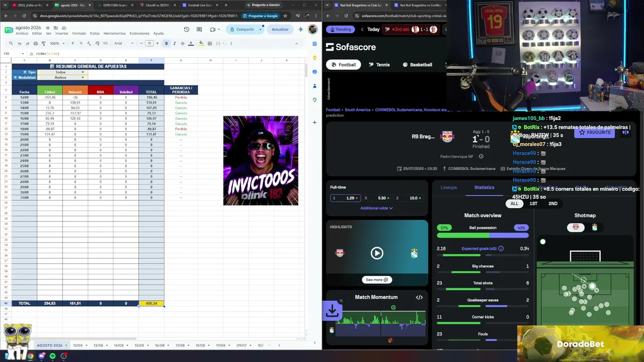Open the Discord taskbar icon
Viewport: 644px width, 362px height.
tap(42, 356)
